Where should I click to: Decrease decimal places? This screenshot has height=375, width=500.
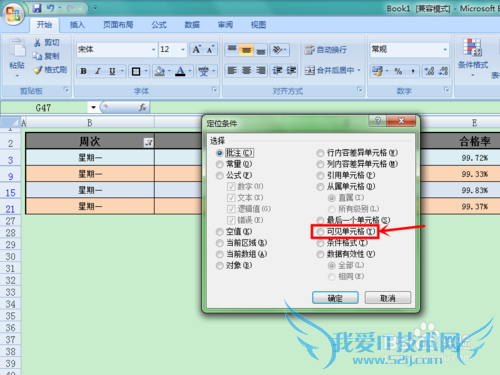443,71
